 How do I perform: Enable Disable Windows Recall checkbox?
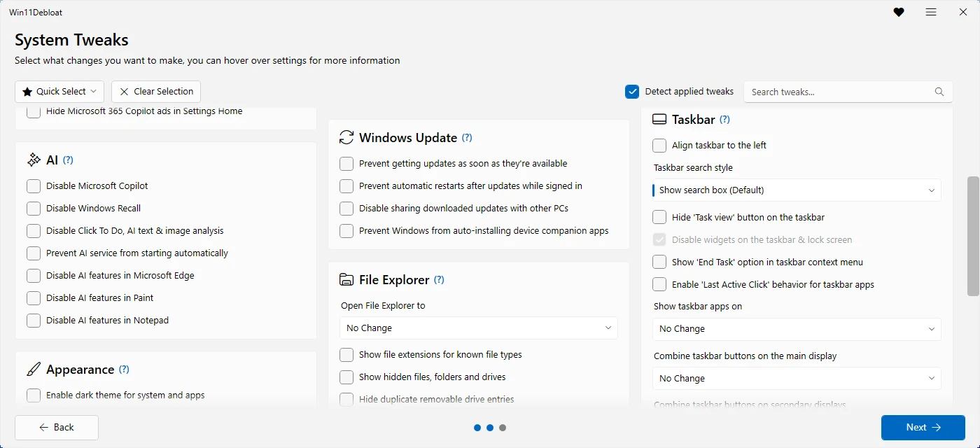pos(34,208)
